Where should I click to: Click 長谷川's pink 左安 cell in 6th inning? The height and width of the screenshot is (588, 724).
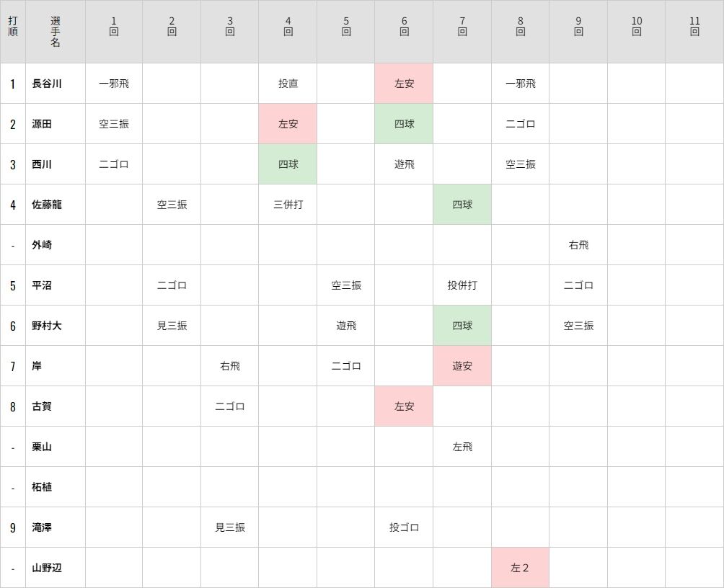[404, 84]
